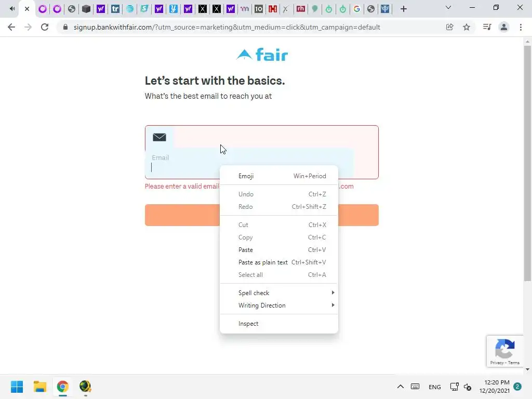Switch to the dark cube icon tab

[x=86, y=9]
